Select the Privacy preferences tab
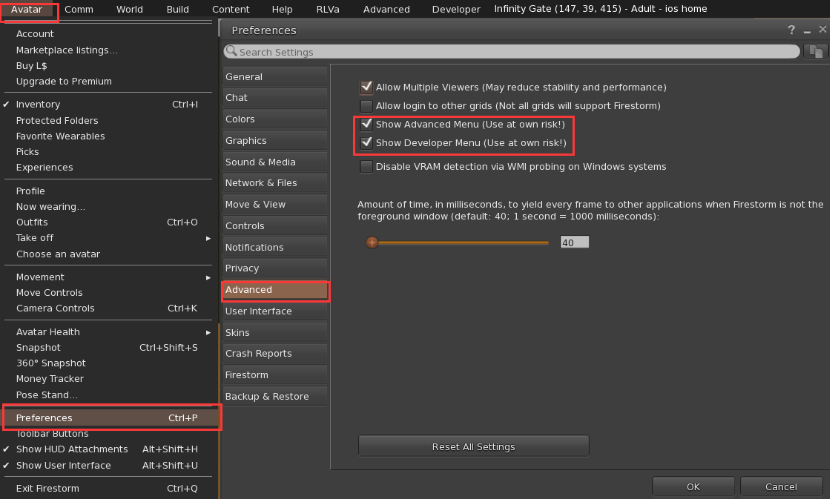 tap(275, 268)
